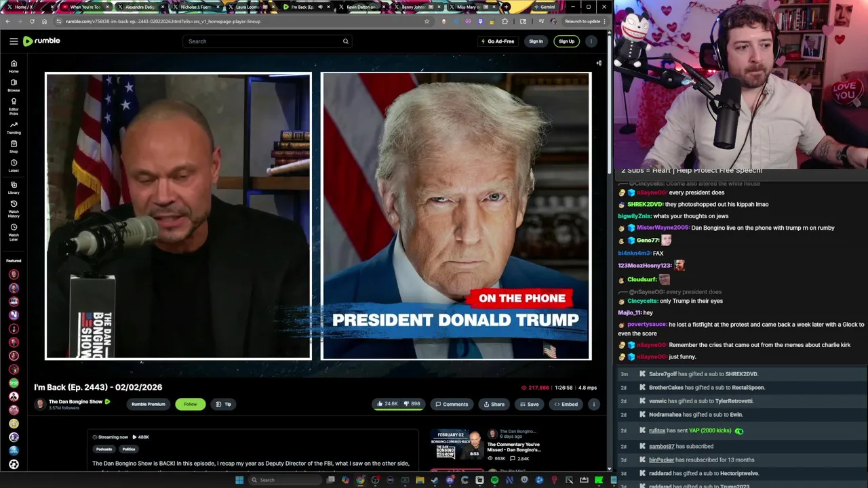Open the Comments button
The width and height of the screenshot is (868, 488).
pos(452,404)
